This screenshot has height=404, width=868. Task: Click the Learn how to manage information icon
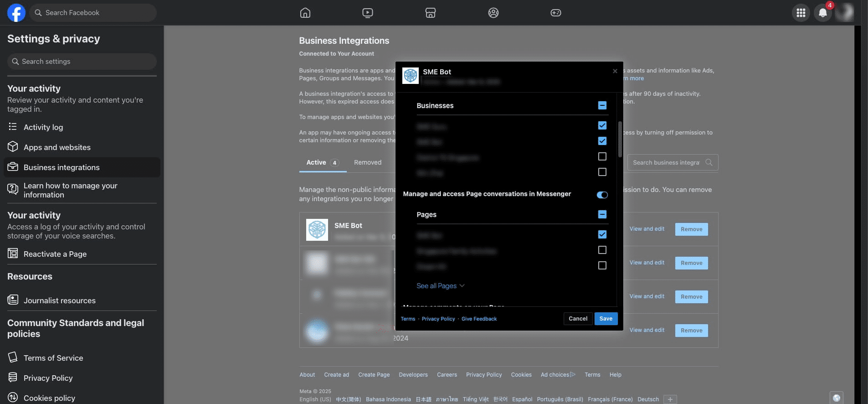pos(13,189)
